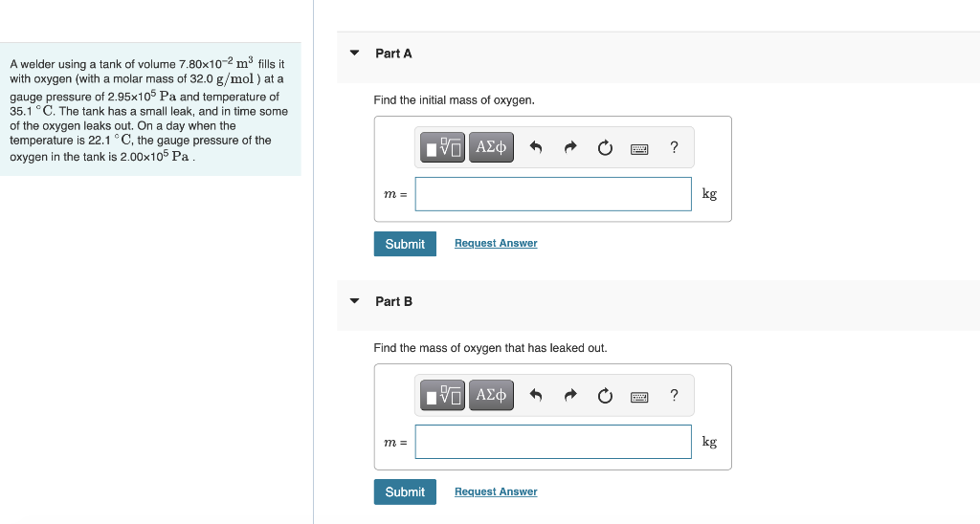The image size is (980, 524).
Task: Submit the Part A answer
Action: click(x=405, y=244)
